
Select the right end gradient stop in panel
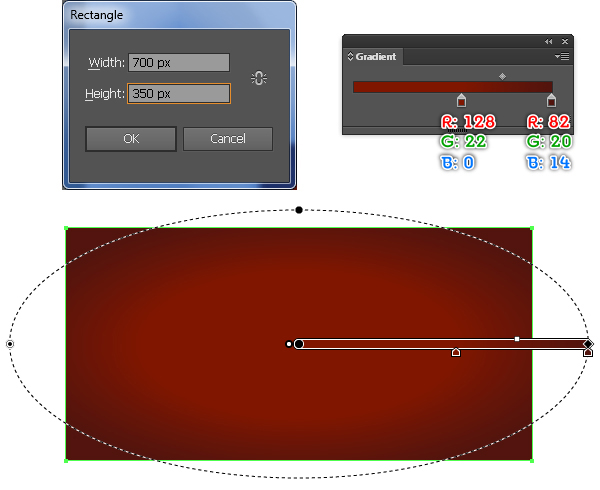click(551, 100)
